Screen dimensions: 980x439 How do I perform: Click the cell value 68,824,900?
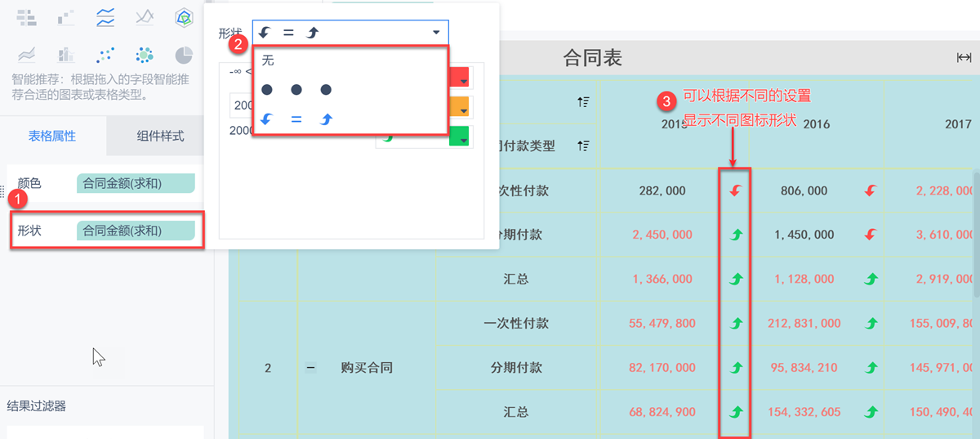662,411
